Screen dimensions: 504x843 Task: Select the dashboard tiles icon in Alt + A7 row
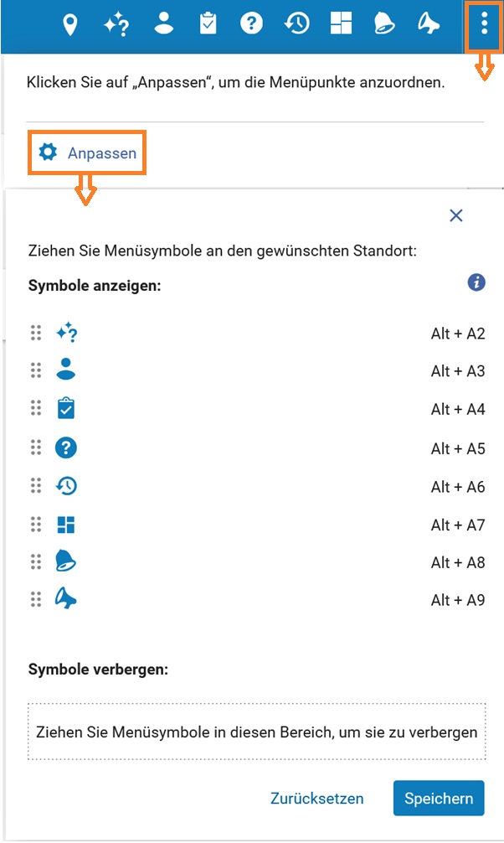coord(66,525)
